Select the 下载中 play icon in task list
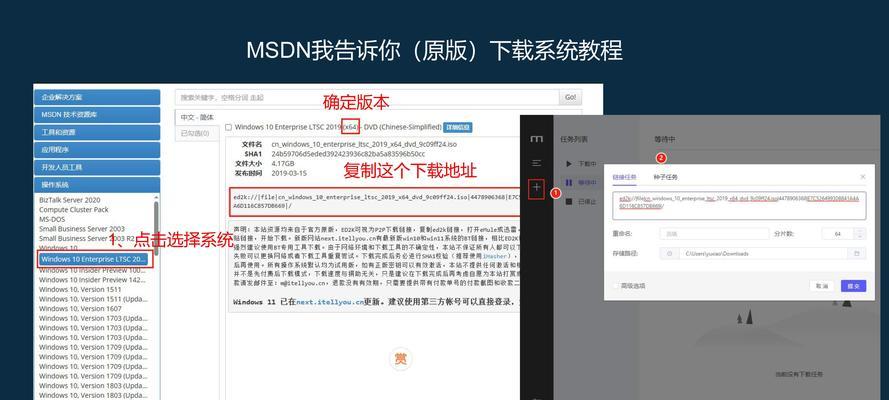889x400 pixels. [x=569, y=164]
